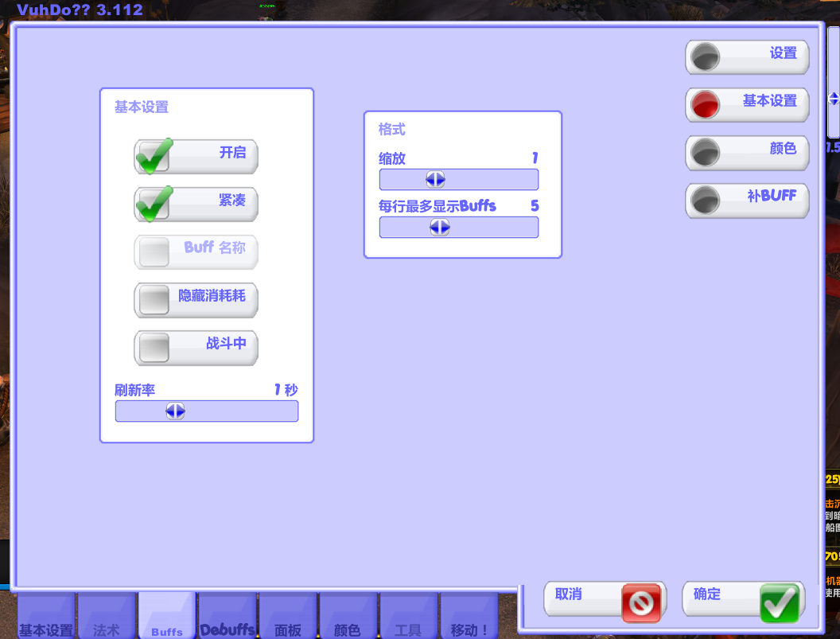Click the green checkmark icon on 确定 button
The height and width of the screenshot is (639, 840).
coord(780,603)
